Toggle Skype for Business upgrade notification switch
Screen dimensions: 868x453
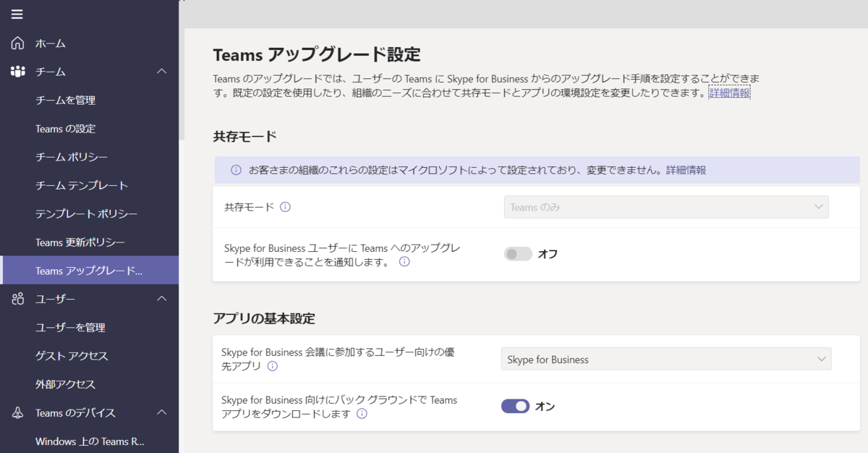pyautogui.click(x=518, y=254)
